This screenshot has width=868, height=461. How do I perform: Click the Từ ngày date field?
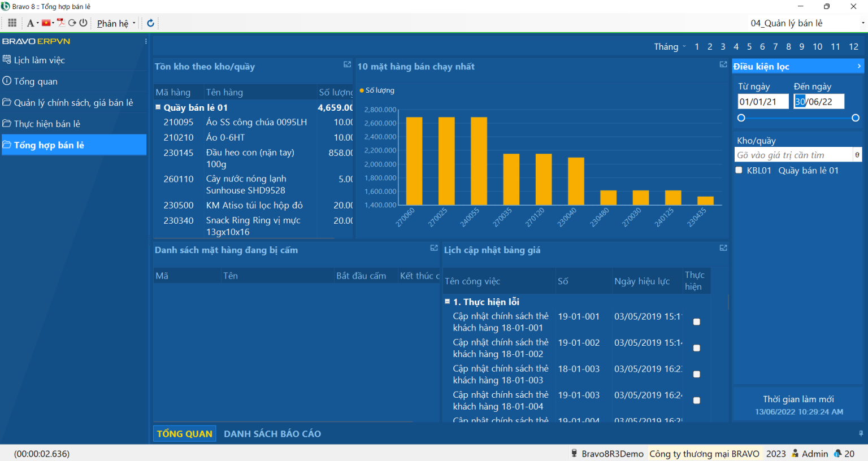762,102
